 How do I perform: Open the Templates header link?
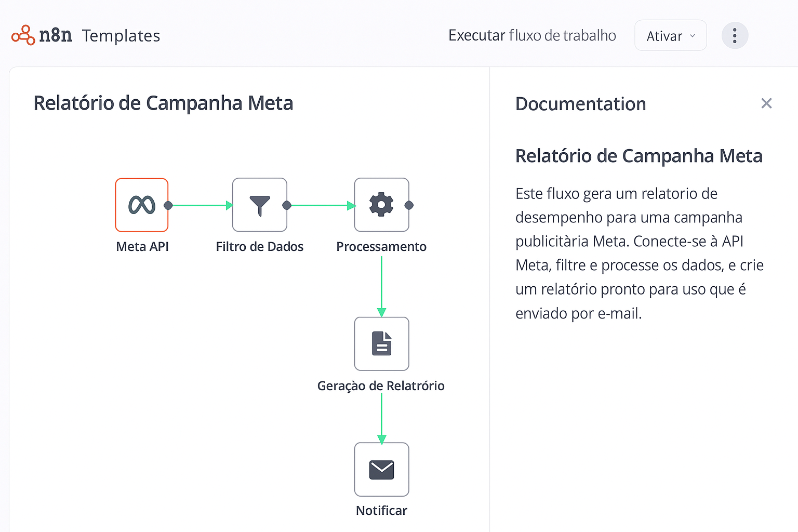[x=121, y=36]
